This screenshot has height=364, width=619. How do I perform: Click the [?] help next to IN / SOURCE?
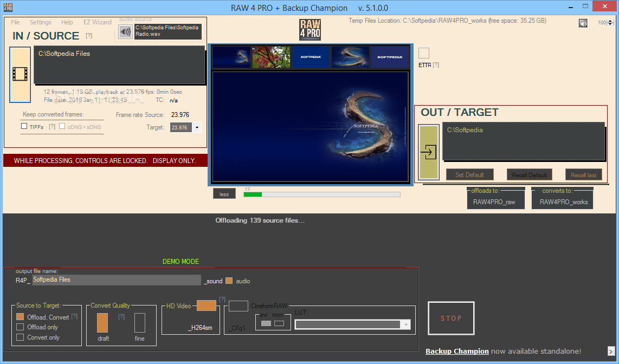[x=89, y=36]
